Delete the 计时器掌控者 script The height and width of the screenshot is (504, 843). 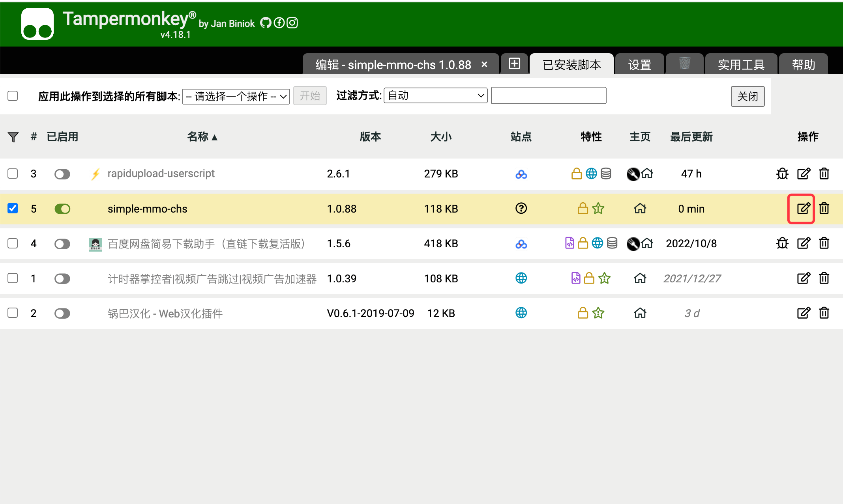tap(824, 278)
